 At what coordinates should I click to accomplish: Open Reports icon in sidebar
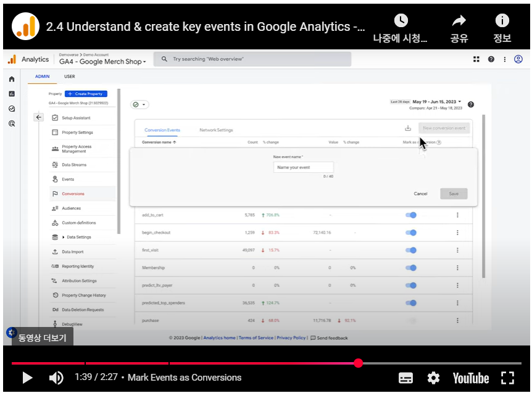pyautogui.click(x=12, y=94)
